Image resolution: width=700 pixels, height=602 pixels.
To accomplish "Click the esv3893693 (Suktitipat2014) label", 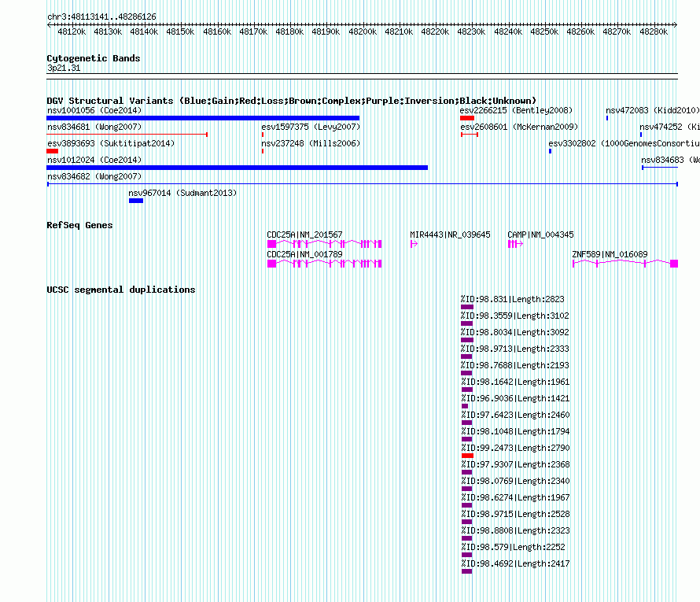I will pyautogui.click(x=111, y=143).
